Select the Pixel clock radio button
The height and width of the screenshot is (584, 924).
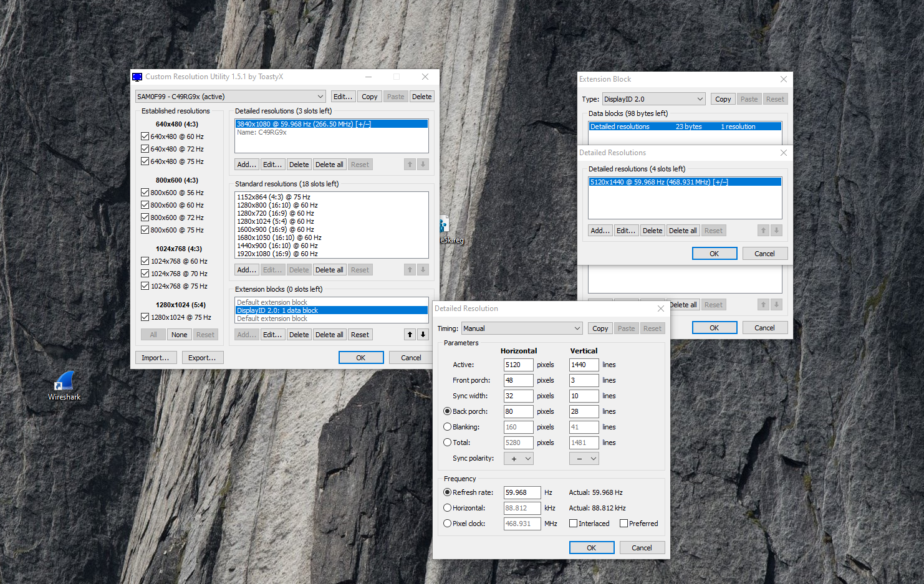tap(447, 524)
